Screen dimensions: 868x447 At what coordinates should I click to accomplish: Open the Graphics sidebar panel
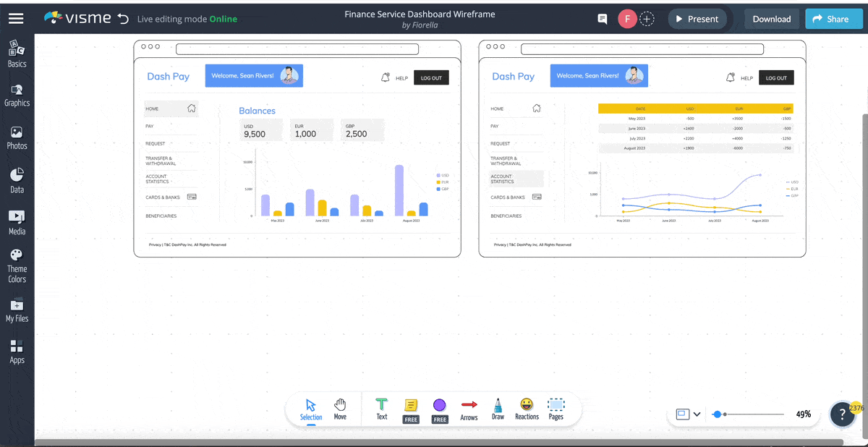17,95
